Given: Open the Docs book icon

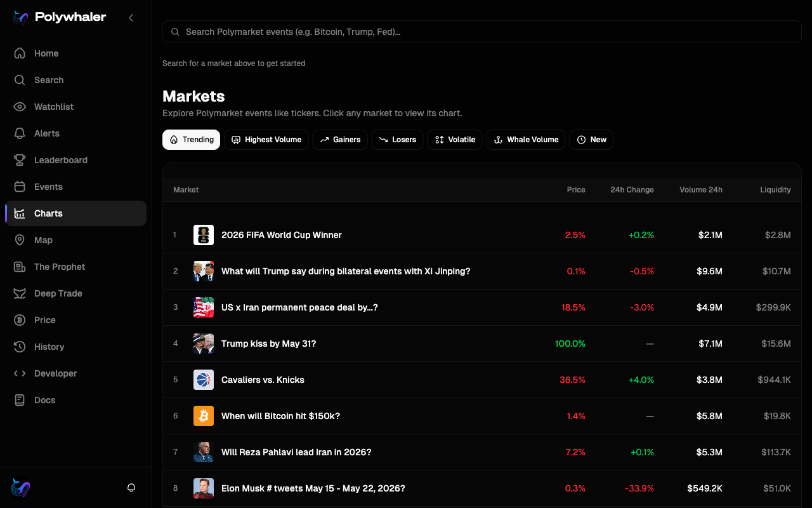Looking at the screenshot, I should (20, 400).
